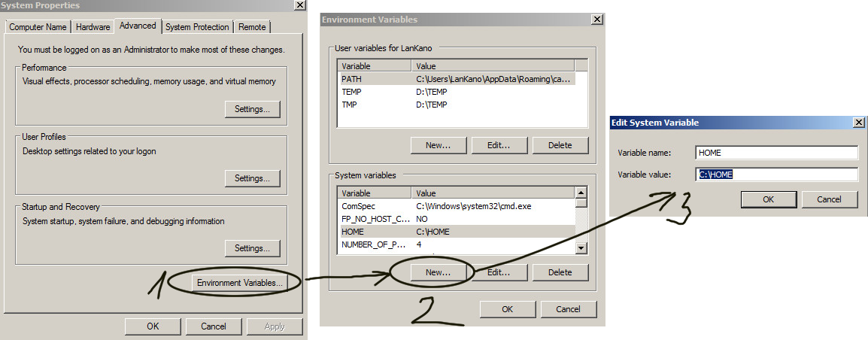
Task: Edit the selected system variable
Action: point(499,272)
